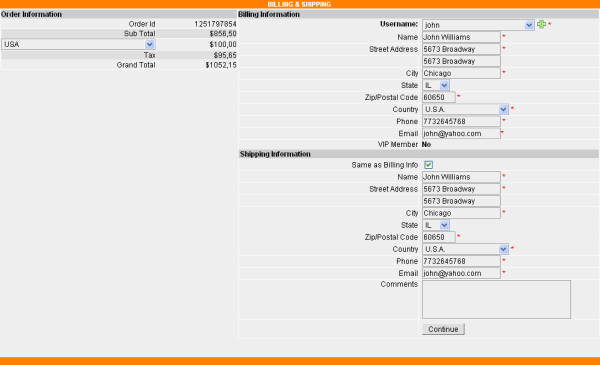Open the shipping Country dropdown
Image resolution: width=600 pixels, height=365 pixels.
pyautogui.click(x=465, y=249)
